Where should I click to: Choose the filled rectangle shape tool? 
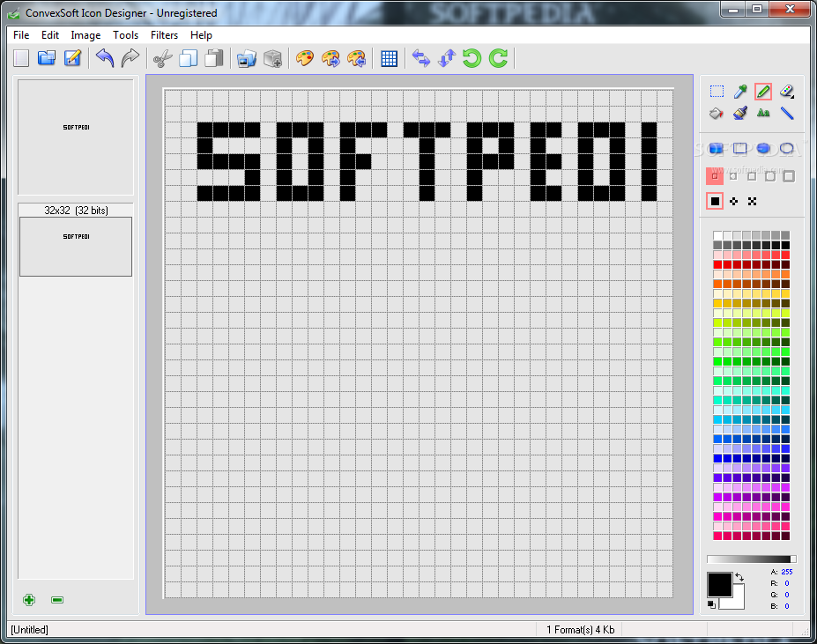click(717, 149)
